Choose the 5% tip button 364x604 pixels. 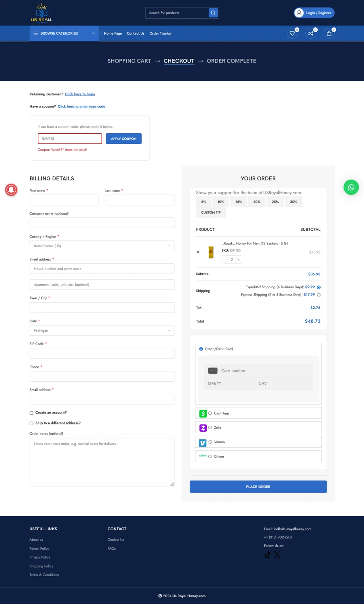click(x=204, y=202)
